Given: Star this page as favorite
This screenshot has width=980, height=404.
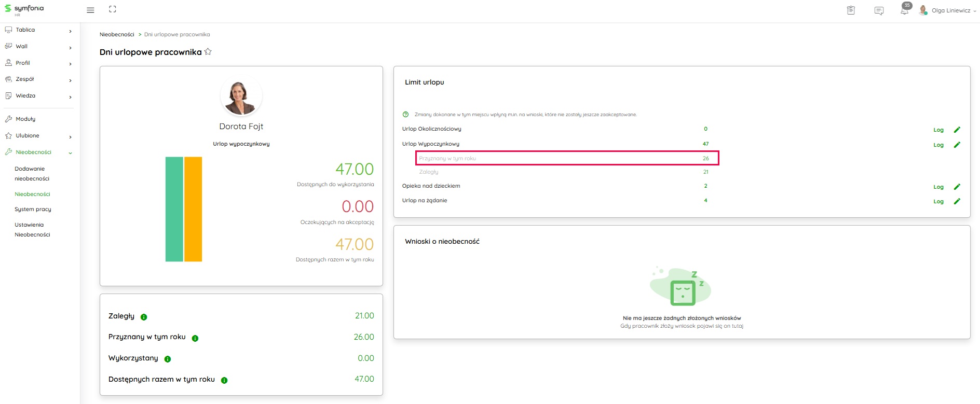Looking at the screenshot, I should tap(208, 52).
